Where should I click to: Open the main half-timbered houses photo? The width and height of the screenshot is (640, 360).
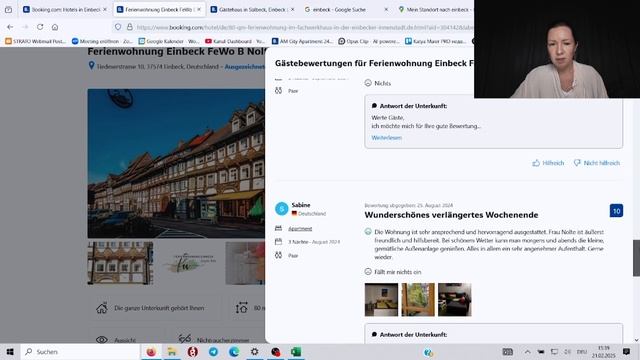click(176, 163)
